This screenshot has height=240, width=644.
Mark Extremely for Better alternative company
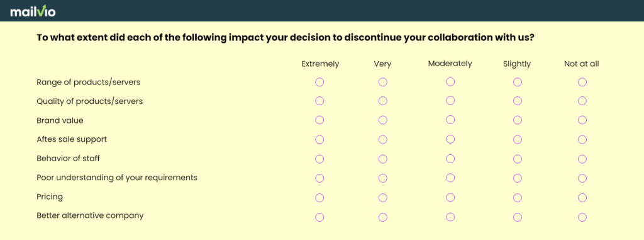click(x=319, y=217)
